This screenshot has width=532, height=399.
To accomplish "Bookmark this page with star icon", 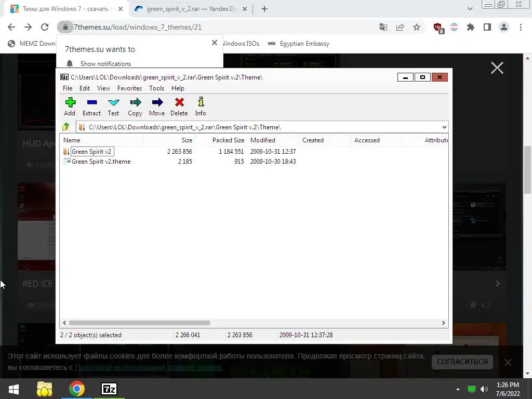I will click(417, 27).
